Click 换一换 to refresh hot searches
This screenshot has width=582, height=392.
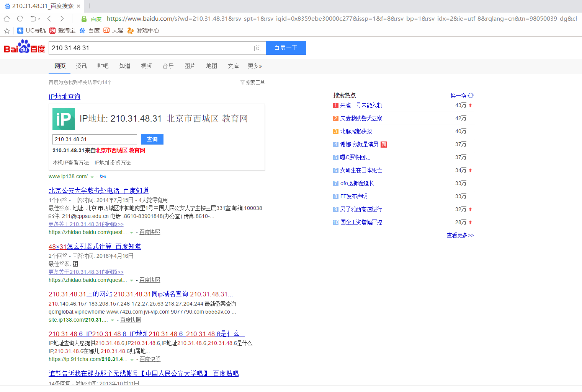(458, 96)
